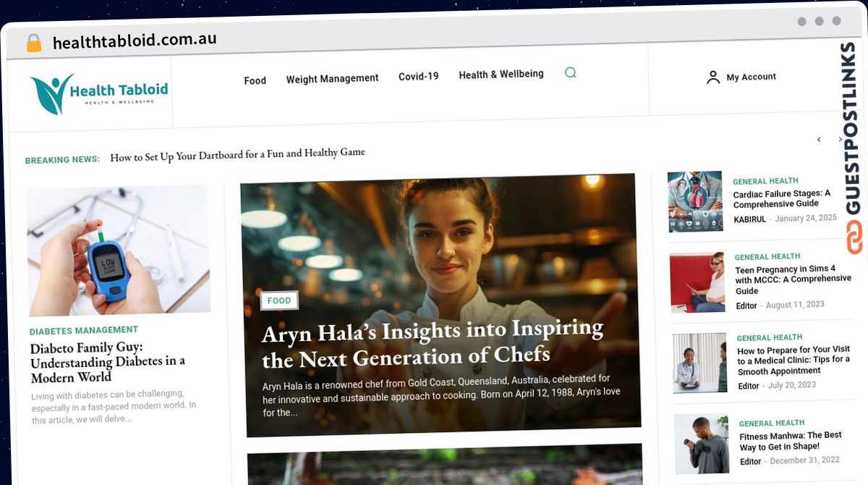Open the breaking news Dartboard headline
868x485 pixels.
pos(237,154)
